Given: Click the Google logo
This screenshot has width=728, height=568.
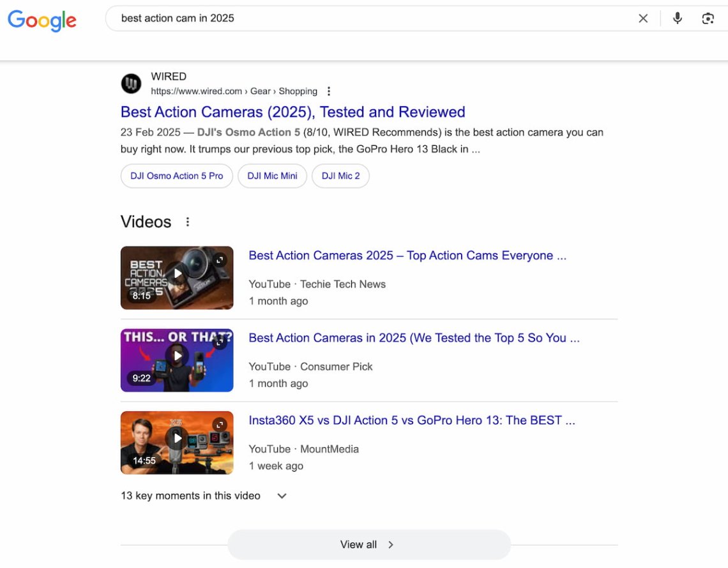Looking at the screenshot, I should click(42, 20).
